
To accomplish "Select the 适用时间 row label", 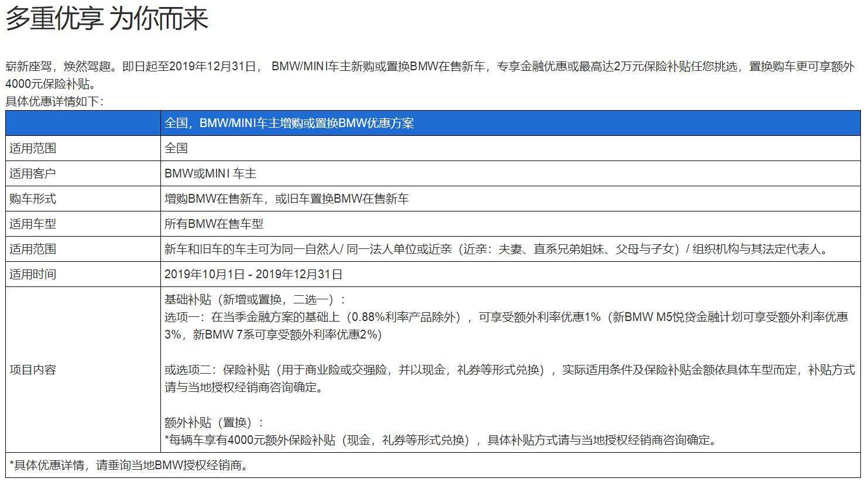I will [33, 274].
